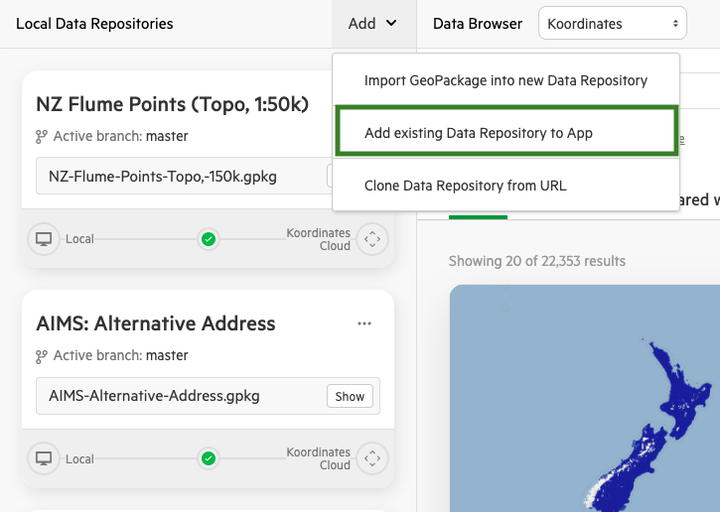
Task: Click Koordinates Cloud label in NZ Flume Points card
Action: click(318, 239)
